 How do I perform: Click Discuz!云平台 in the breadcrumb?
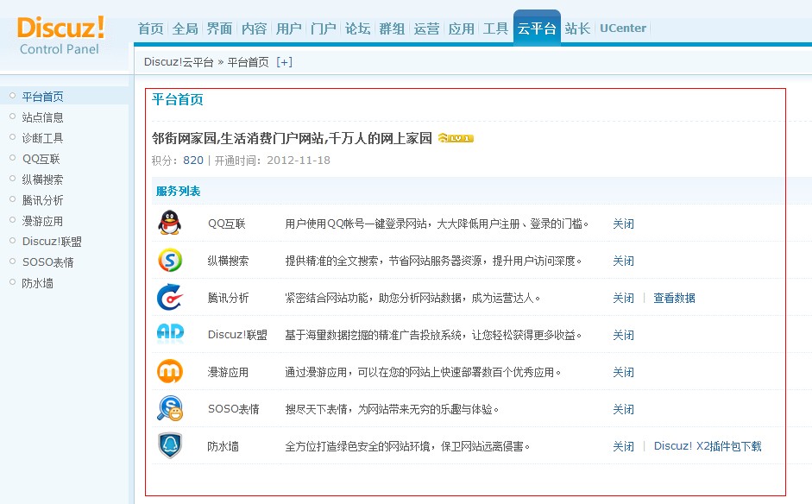click(x=179, y=62)
